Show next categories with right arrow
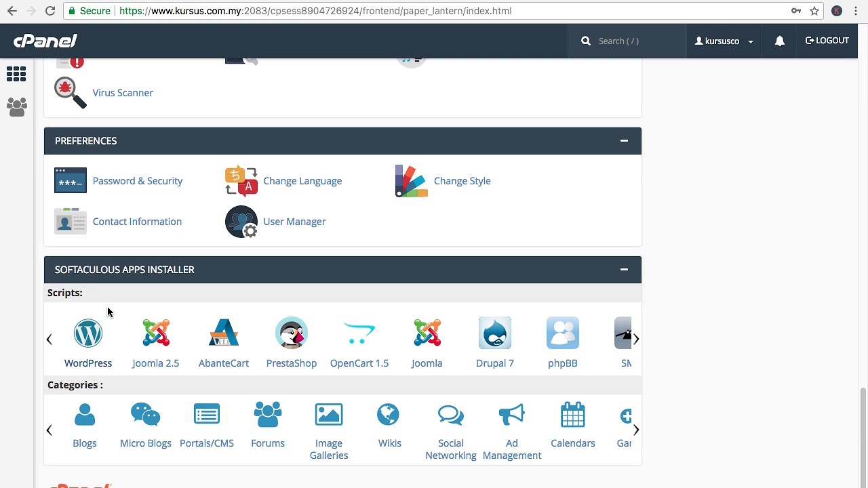The width and height of the screenshot is (868, 488). 636,430
